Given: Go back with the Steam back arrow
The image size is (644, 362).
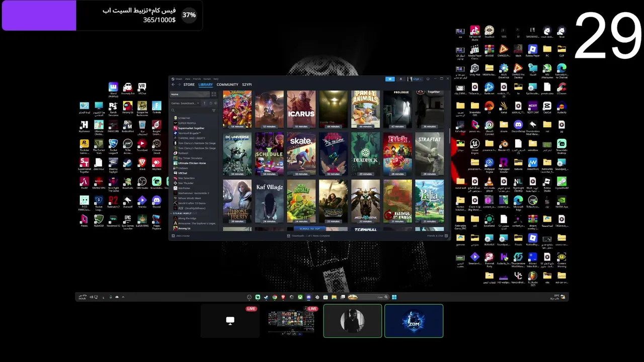Looking at the screenshot, I should (x=173, y=84).
